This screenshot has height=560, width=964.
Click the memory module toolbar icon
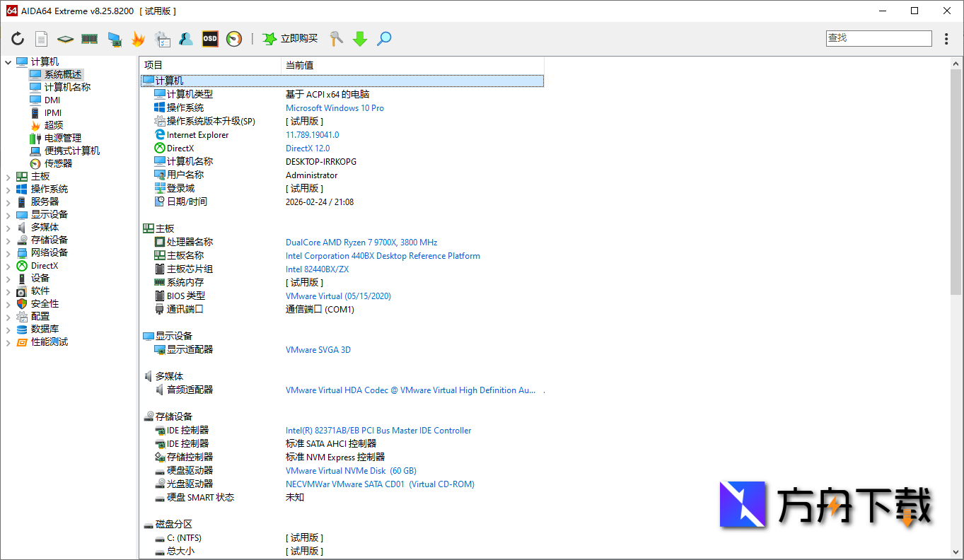point(89,39)
